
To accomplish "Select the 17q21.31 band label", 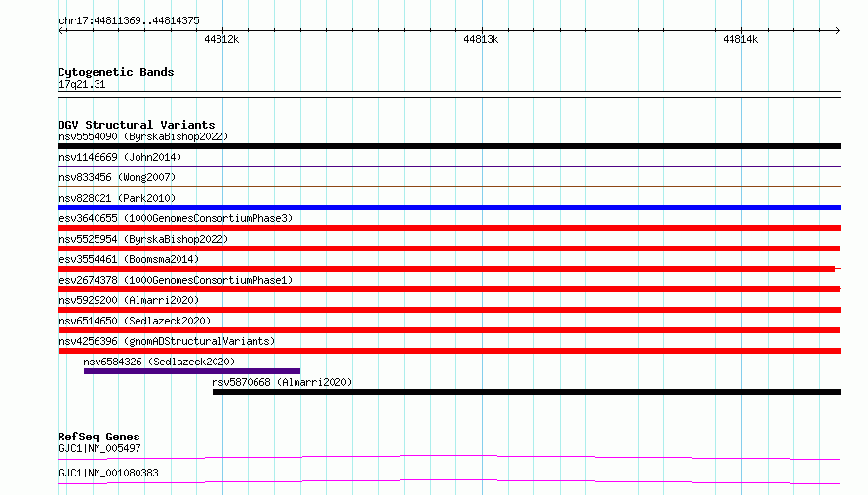I will [82, 85].
